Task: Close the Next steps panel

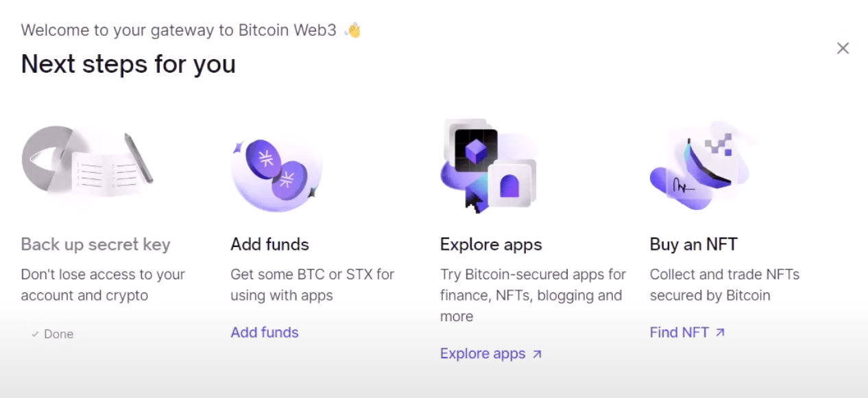Action: point(843,48)
